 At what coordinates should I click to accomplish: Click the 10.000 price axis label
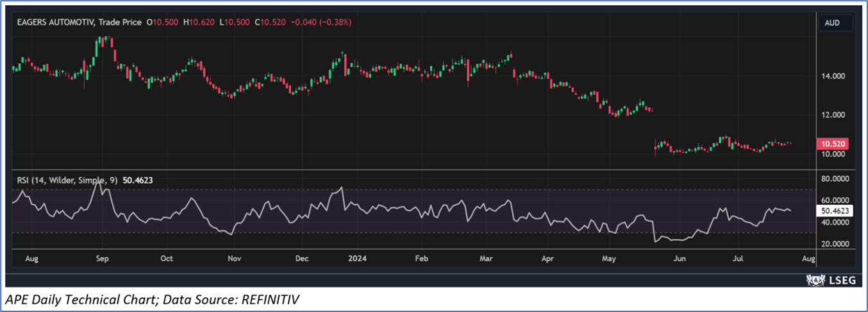(x=832, y=154)
